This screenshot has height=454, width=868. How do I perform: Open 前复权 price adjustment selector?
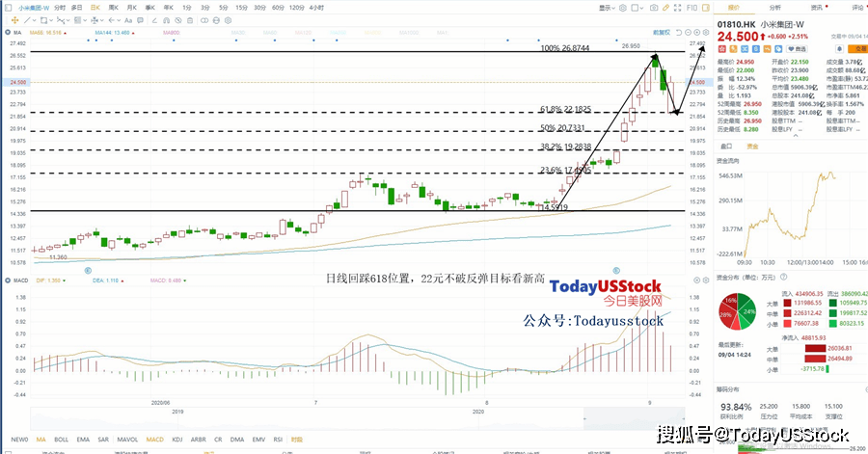(x=662, y=33)
